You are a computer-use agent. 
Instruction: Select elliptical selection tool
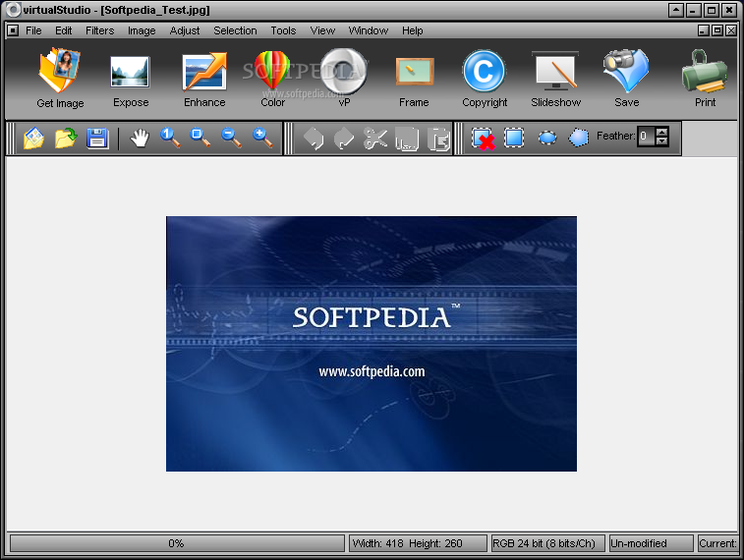point(547,138)
